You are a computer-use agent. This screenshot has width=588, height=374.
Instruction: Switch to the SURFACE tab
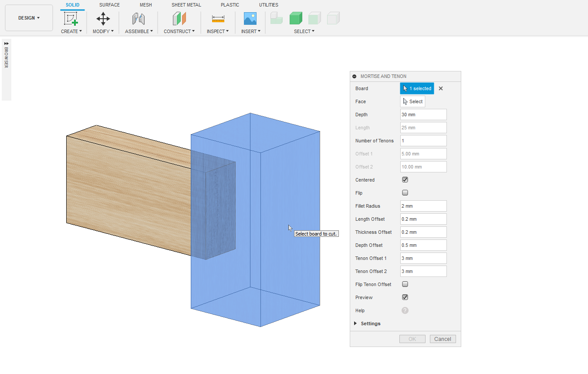[x=109, y=5]
